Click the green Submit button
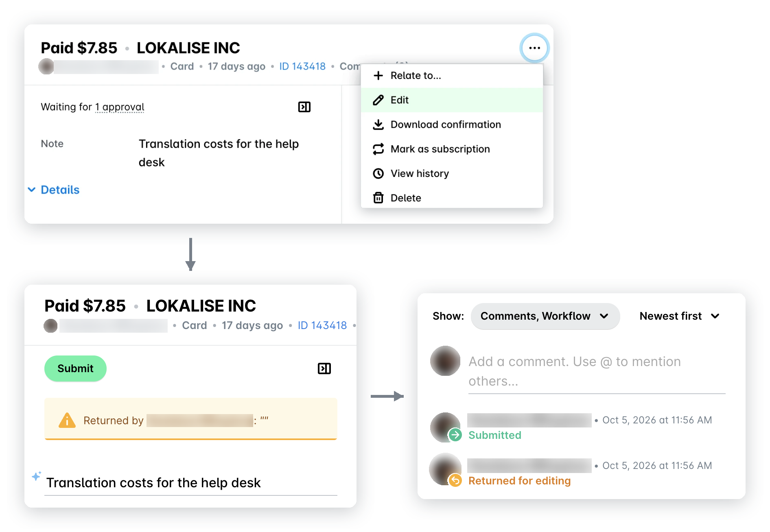The image size is (770, 532). (75, 368)
